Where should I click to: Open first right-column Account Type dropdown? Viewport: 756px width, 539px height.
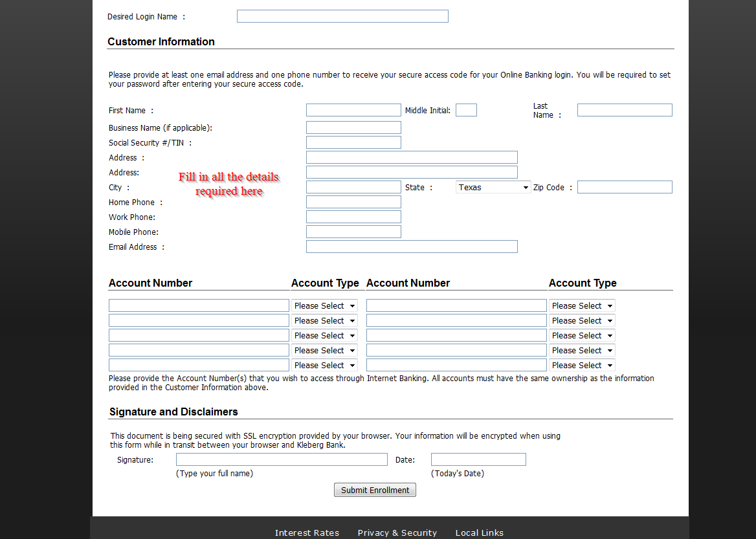(x=582, y=306)
